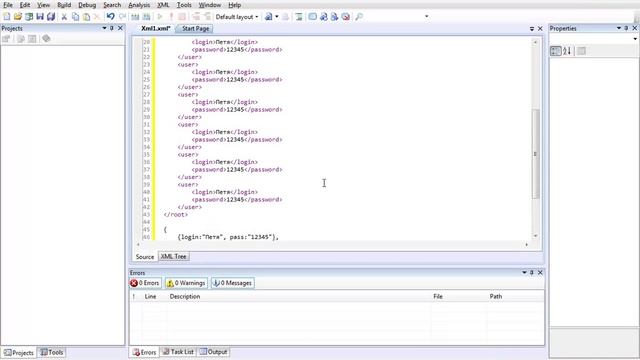This screenshot has height=360, width=640.
Task: Toggle the 0 Warnings filter
Action: [186, 283]
